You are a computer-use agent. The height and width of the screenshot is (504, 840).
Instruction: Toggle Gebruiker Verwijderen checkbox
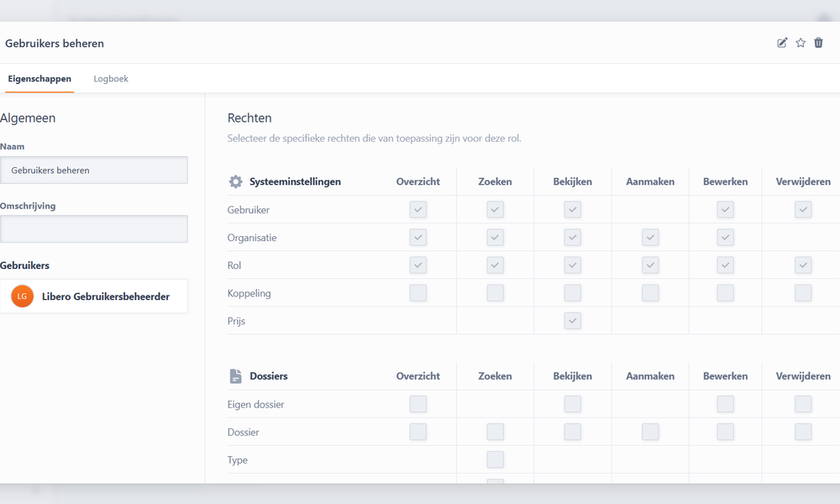click(x=803, y=209)
